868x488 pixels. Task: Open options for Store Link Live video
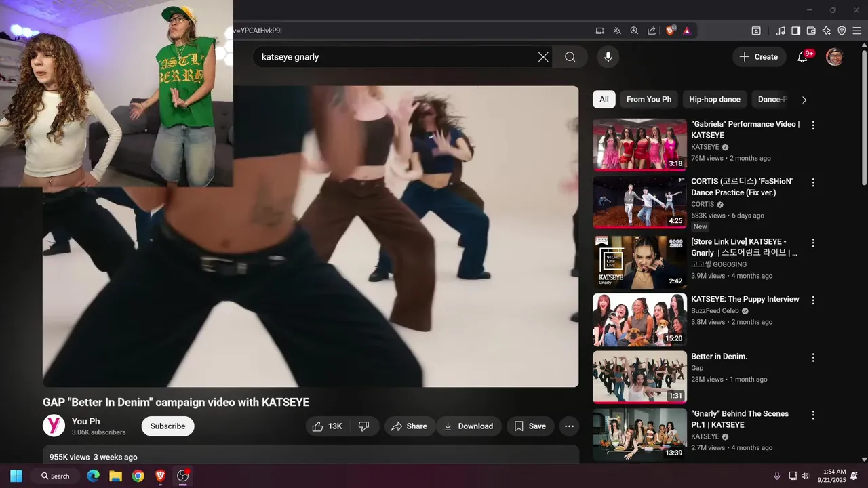813,243
